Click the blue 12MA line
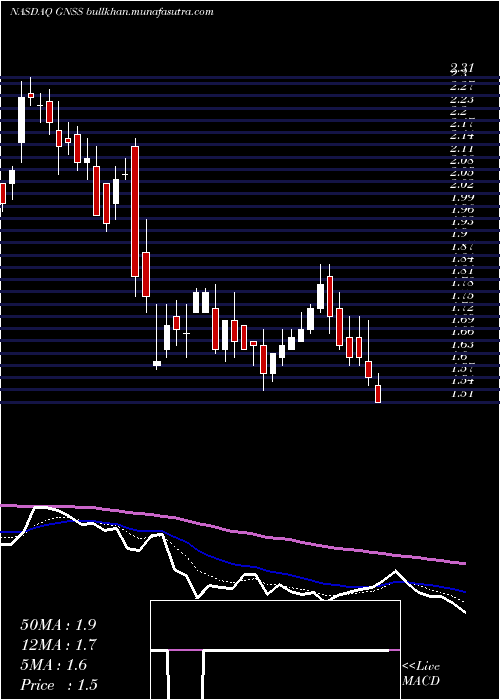Screen dimensions: 500x700 pos(232,563)
